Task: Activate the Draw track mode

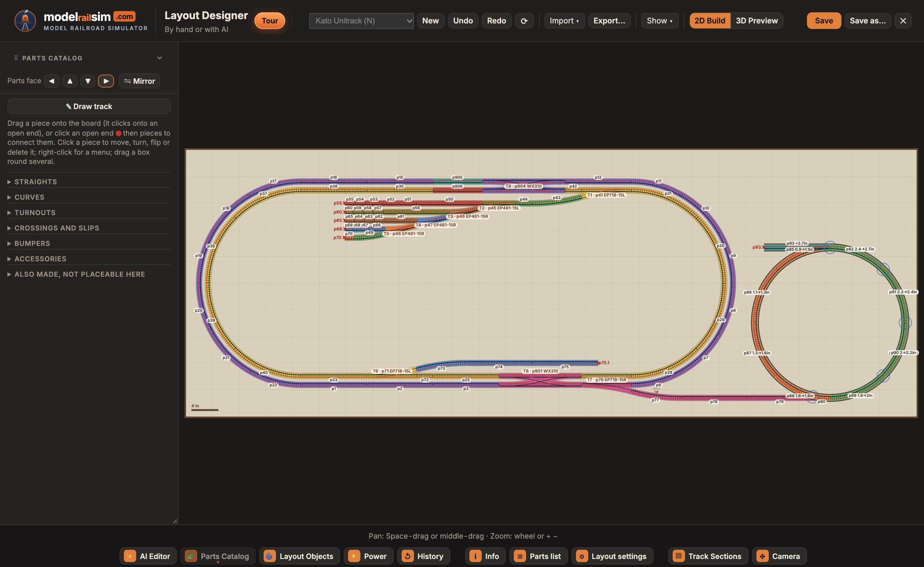Action: click(89, 106)
